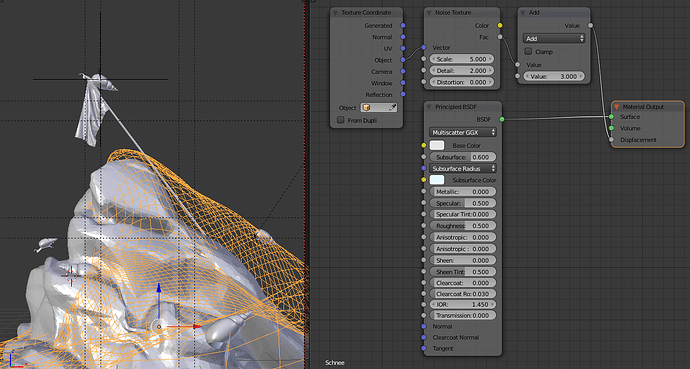
Task: Enable the From Dupli checkbox
Action: (340, 120)
